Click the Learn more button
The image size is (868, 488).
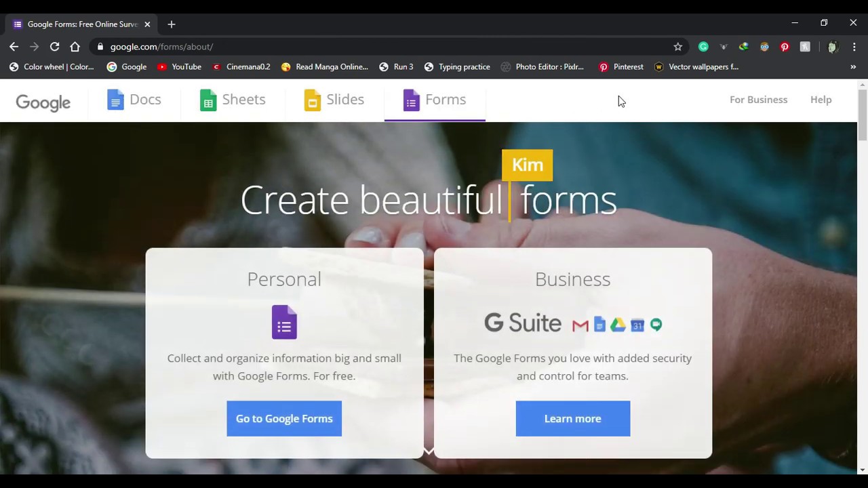coord(573,418)
